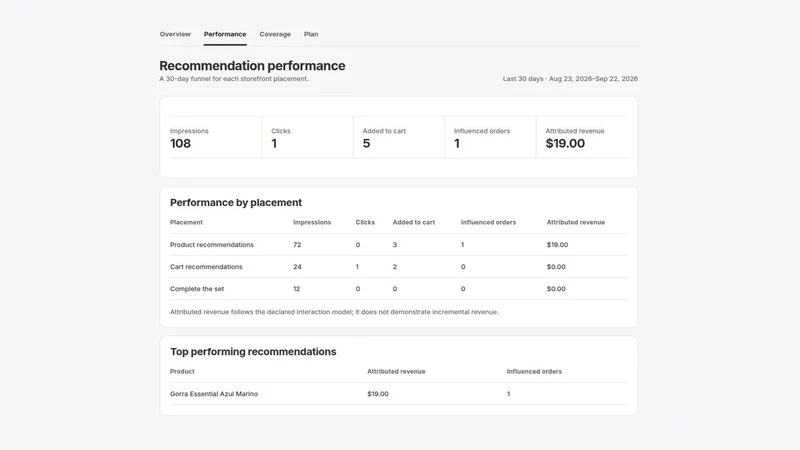Click the 'Added to cart' value 5
The width and height of the screenshot is (800, 450).
pyautogui.click(x=366, y=143)
